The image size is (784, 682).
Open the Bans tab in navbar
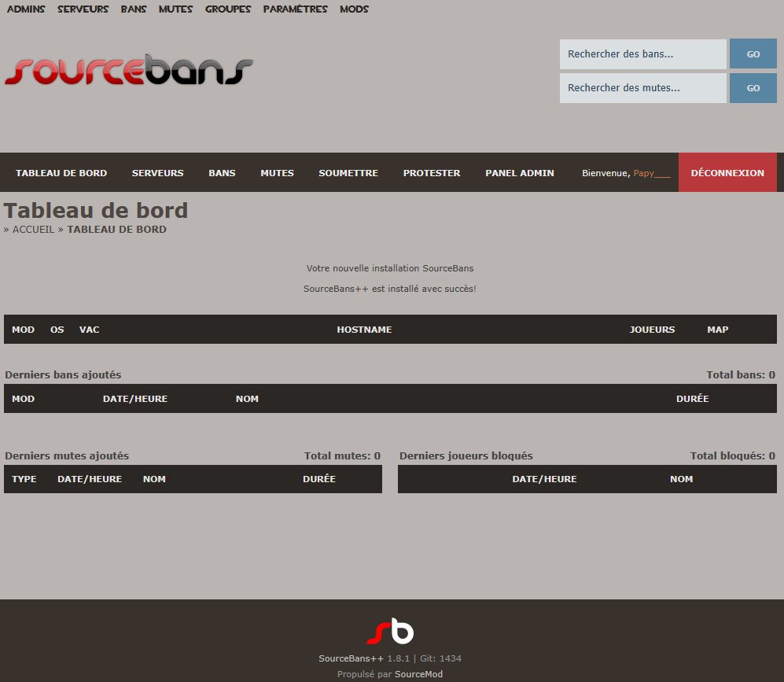tap(222, 173)
